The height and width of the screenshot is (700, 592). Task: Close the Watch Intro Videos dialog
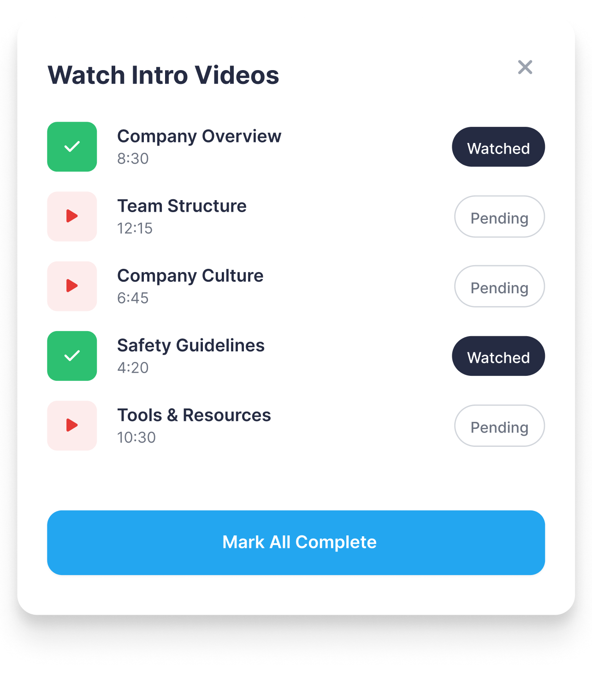[x=525, y=67]
